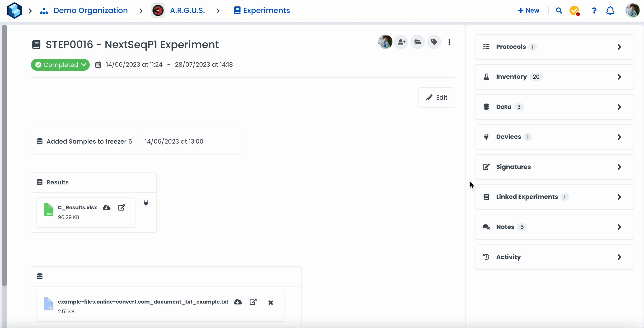Click the left vertical scrollbar

pyautogui.click(x=4, y=155)
